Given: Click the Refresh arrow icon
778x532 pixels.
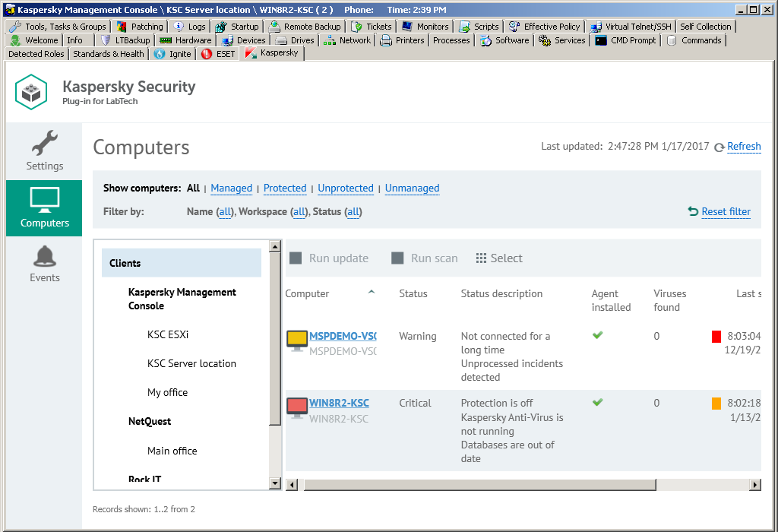Looking at the screenshot, I should click(x=719, y=147).
